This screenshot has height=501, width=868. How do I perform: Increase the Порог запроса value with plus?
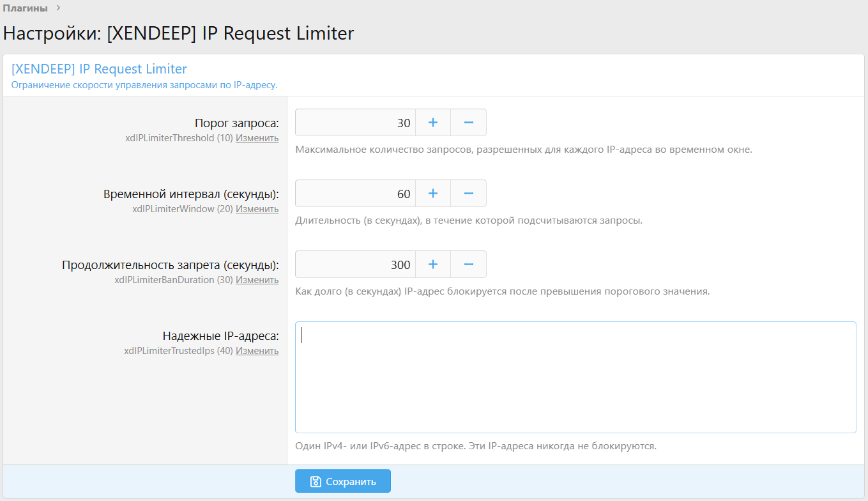pos(433,123)
